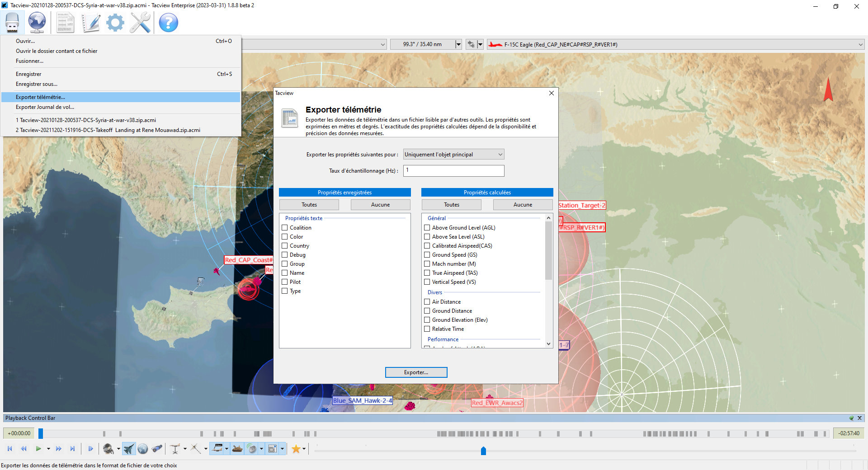This screenshot has width=868, height=470.
Task: Enable Vertical Speed (VS) checkbox
Action: pyautogui.click(x=427, y=282)
